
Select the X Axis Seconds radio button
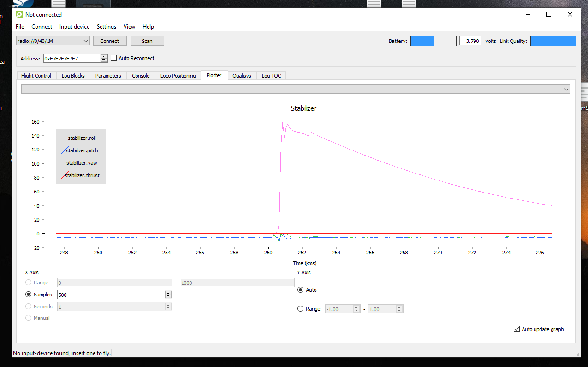[x=29, y=307]
